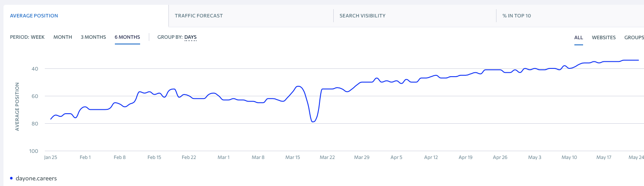644x186 pixels.
Task: Show All in the chart filter
Action: tap(578, 37)
